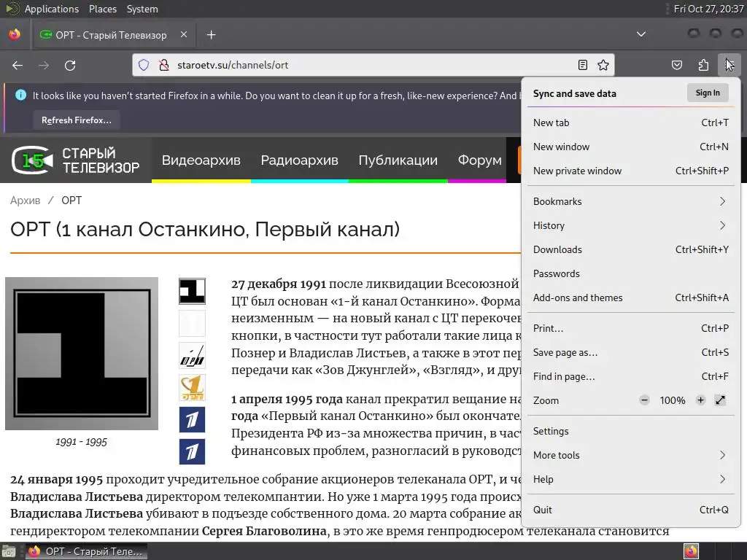Choose Quit to exit Firefox

631,510
